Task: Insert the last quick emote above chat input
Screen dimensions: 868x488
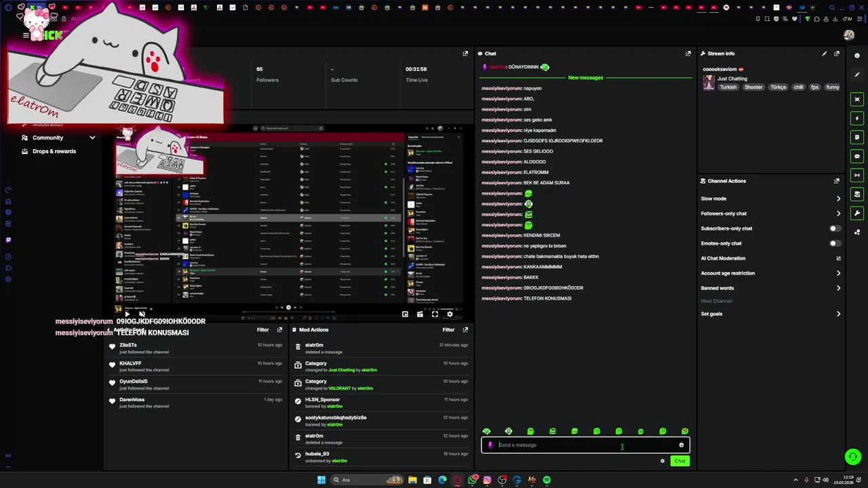Action: pos(685,432)
